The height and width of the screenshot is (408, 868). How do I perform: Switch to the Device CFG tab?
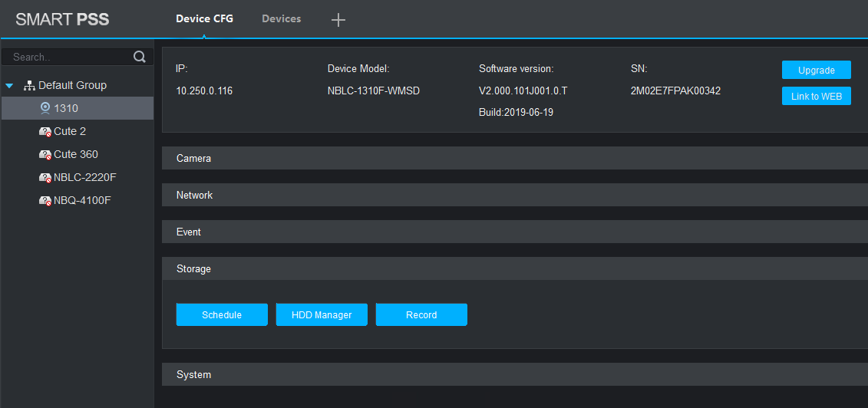click(x=205, y=19)
